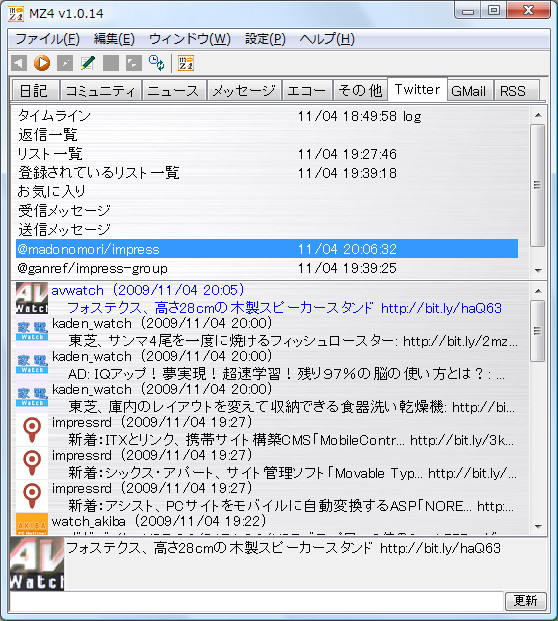Click the grayed back arrow toolbar icon
558x621 pixels.
(19, 63)
